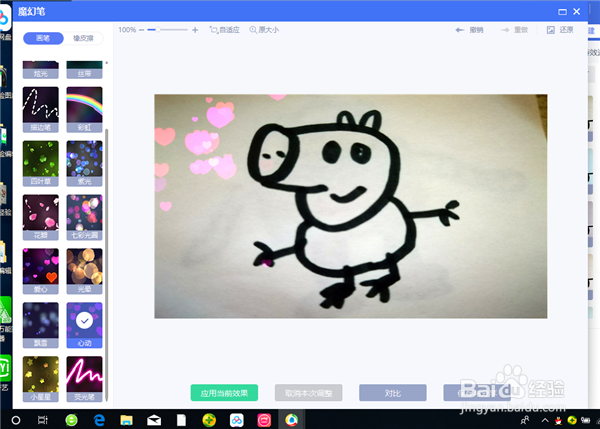The height and width of the screenshot is (429, 600).
Task: Click 还原 to restore the image
Action: [x=560, y=30]
